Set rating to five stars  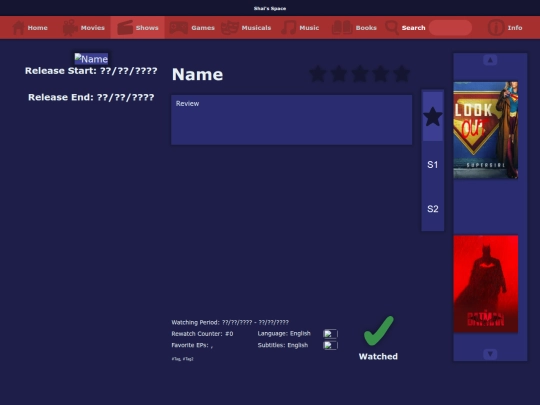click(402, 74)
